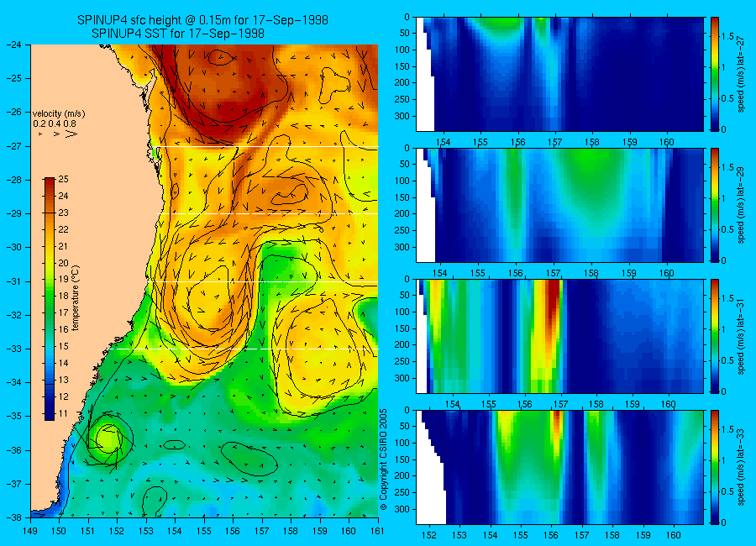Click the lat=-27 speed section plot
Image resolution: width=756 pixels, height=546 pixels.
559,74
